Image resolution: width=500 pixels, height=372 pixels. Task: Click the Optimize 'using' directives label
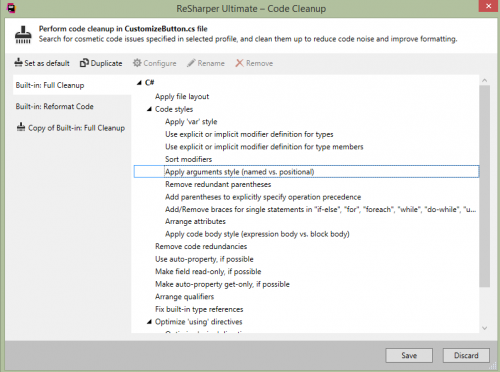coord(199,322)
